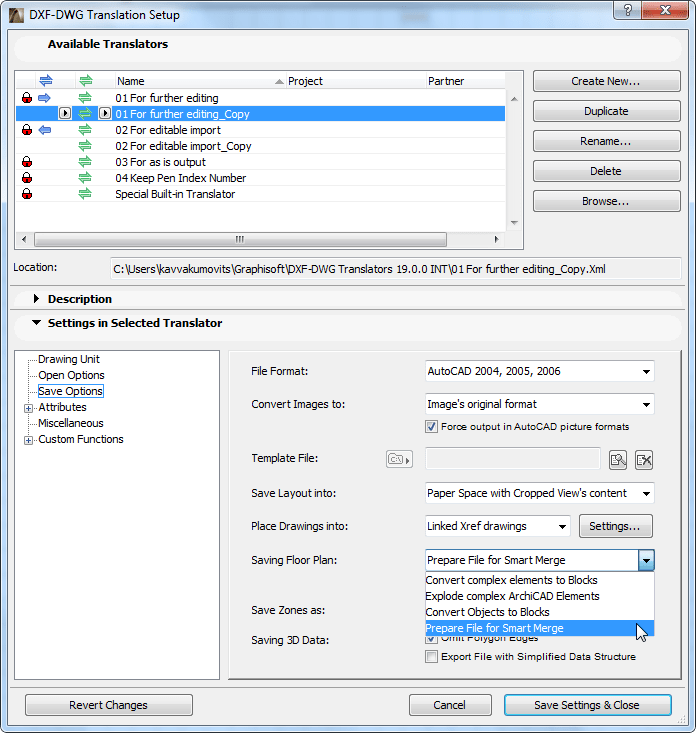Click blue export arrow of 01 For further editing
696x733 pixels.
coord(44,98)
